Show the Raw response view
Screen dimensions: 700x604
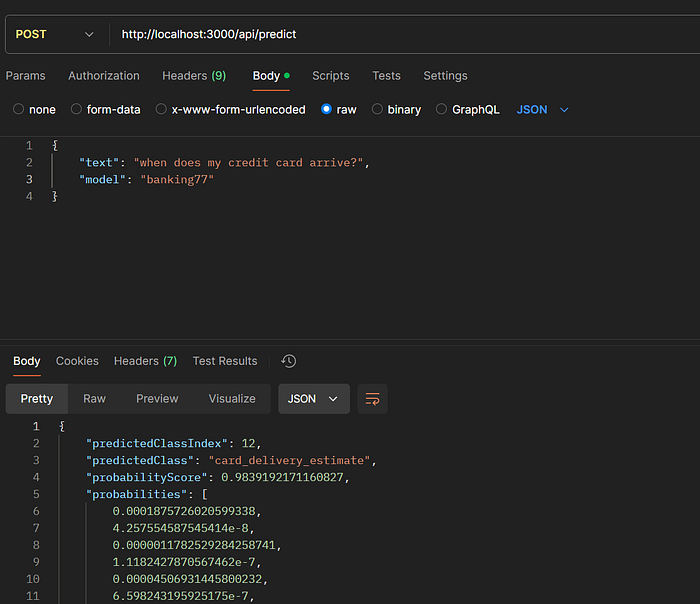click(94, 399)
